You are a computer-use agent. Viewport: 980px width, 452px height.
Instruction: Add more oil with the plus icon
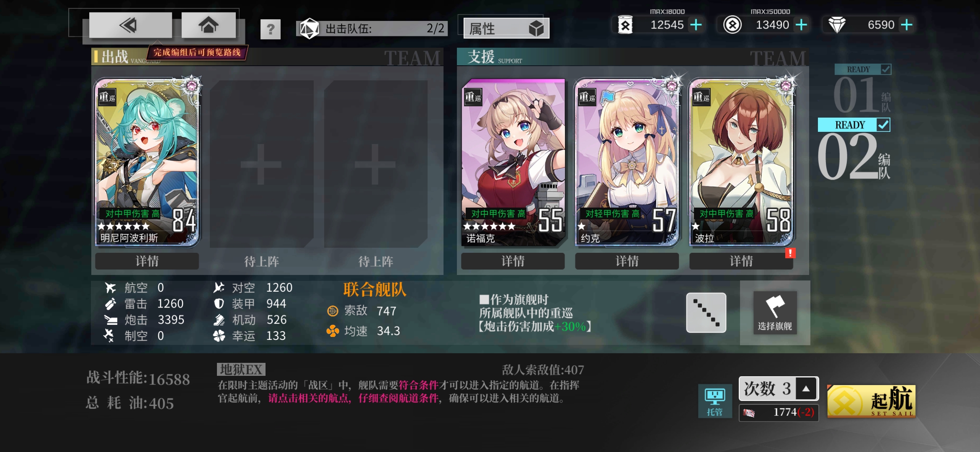696,25
